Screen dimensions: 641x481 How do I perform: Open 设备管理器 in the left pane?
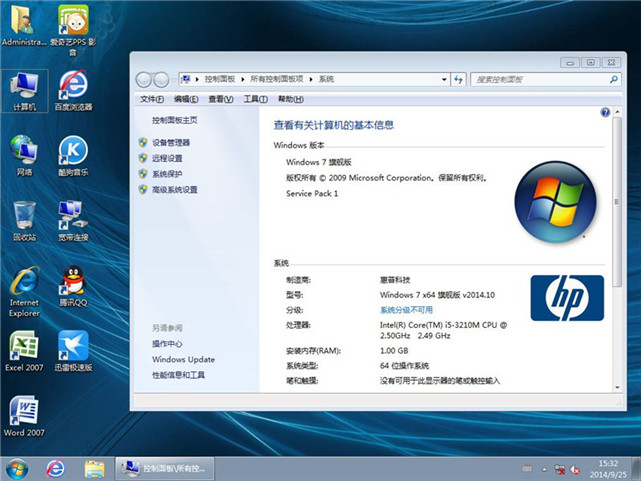click(171, 143)
